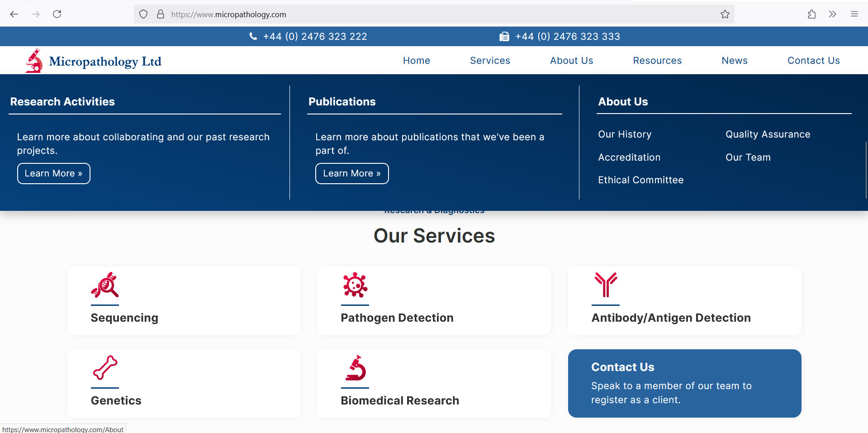Click the Genetics chromosome icon
This screenshot has height=433, width=868.
pyautogui.click(x=105, y=367)
